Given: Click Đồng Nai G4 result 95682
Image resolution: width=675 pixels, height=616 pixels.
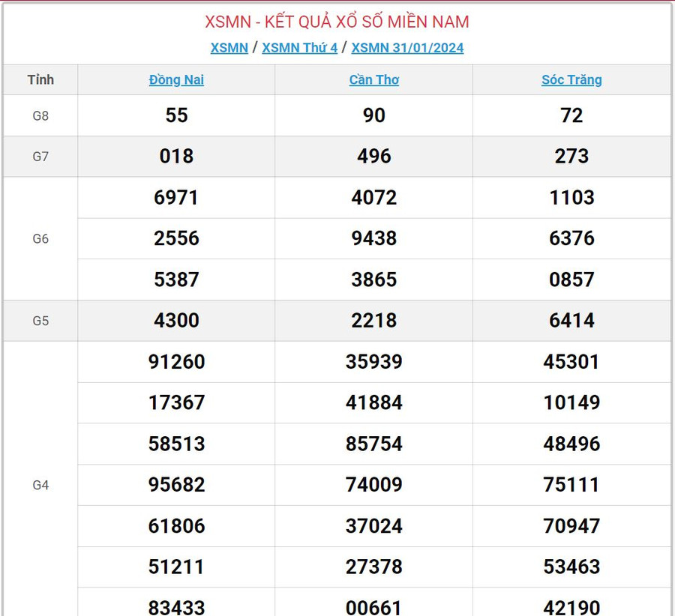Looking at the screenshot, I should click(176, 485).
